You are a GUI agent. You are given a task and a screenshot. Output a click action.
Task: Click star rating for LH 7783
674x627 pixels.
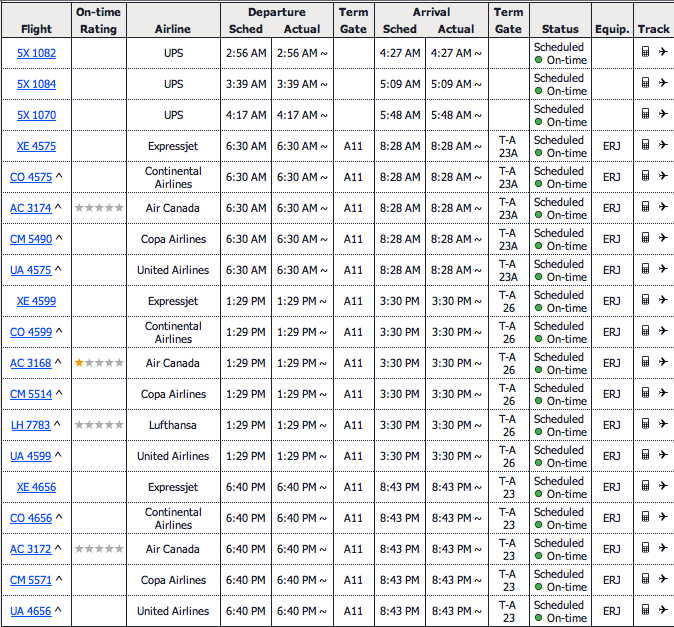coord(99,425)
